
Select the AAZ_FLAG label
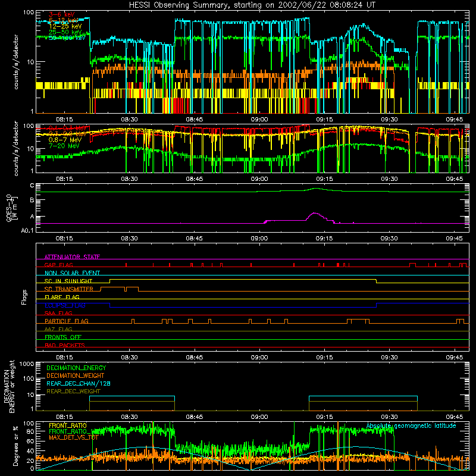point(58,329)
